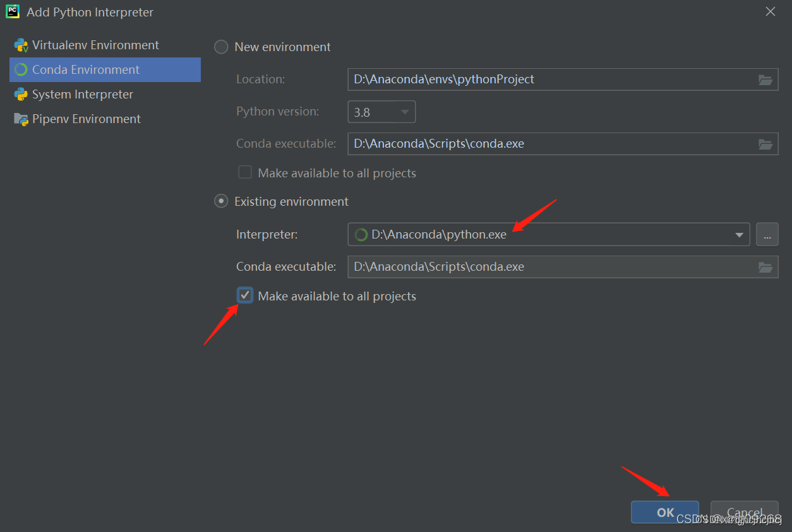Click the conda icon beside D:\Anaconda\python.exe
Image resolution: width=792 pixels, height=532 pixels.
pyautogui.click(x=361, y=235)
